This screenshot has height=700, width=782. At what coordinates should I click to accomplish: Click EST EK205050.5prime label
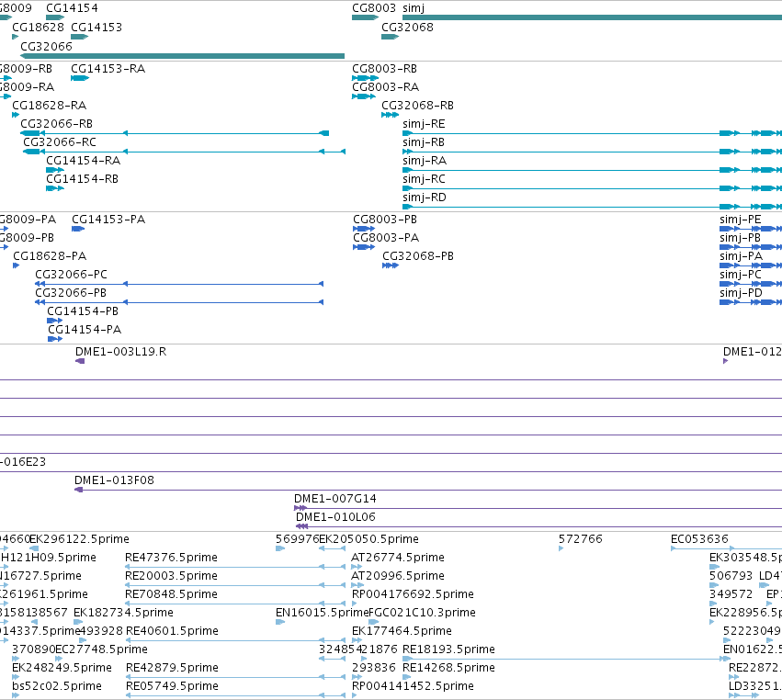point(368,539)
